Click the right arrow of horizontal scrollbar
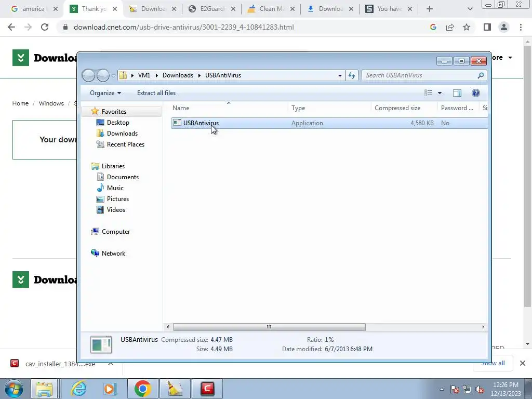Image resolution: width=532 pixels, height=399 pixels. tap(484, 327)
